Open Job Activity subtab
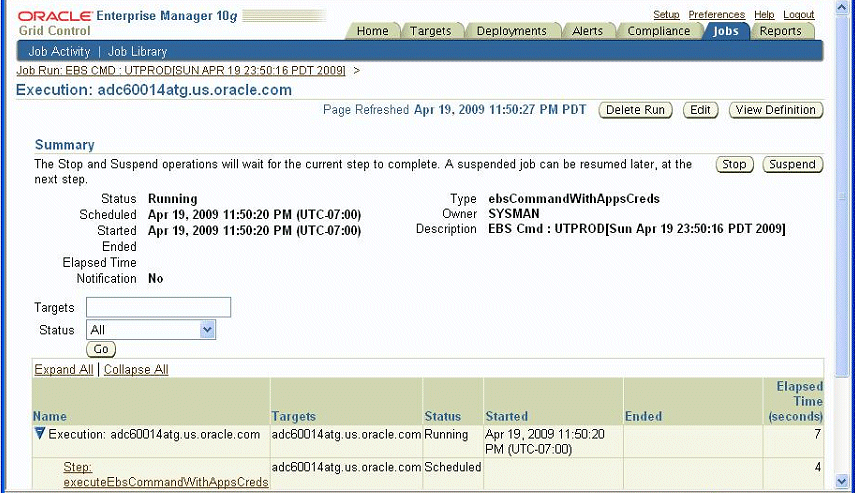Image resolution: width=855 pixels, height=493 pixels. (59, 51)
